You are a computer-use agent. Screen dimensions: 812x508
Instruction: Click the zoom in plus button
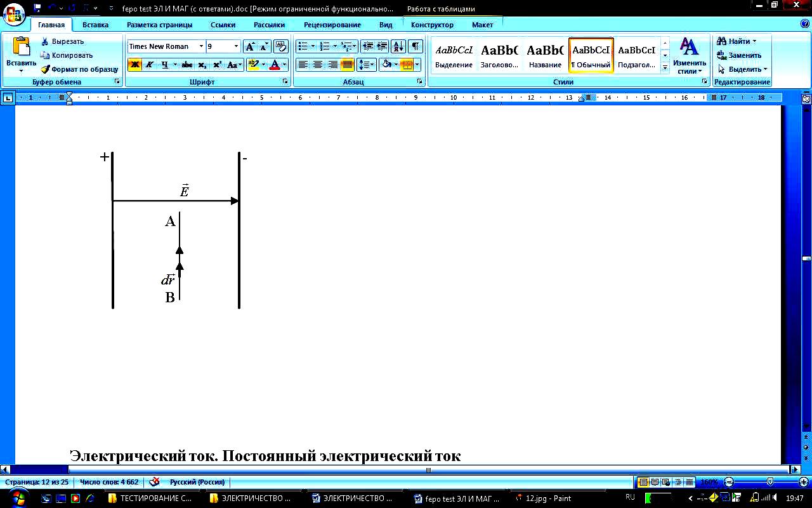803,482
